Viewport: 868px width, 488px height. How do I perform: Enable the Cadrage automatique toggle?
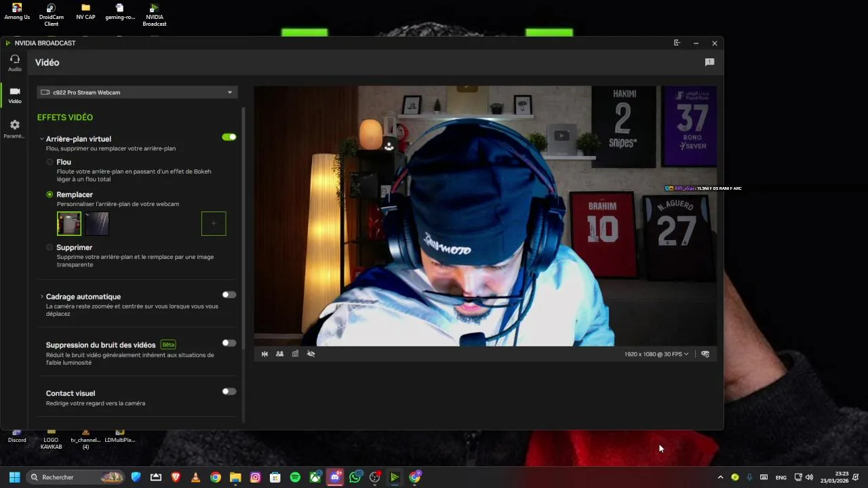click(x=229, y=295)
